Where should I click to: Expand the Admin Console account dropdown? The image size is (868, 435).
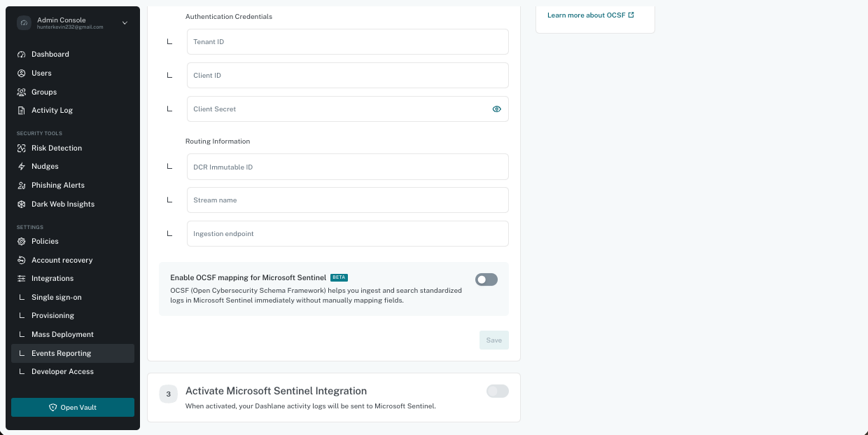pos(125,23)
